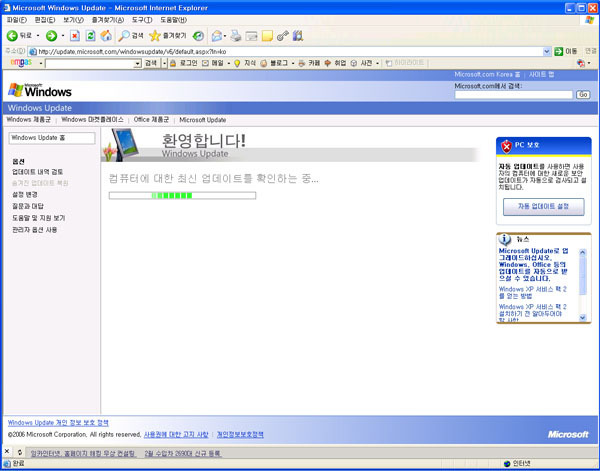Image resolution: width=600 pixels, height=471 pixels.
Task: Click the last toolbar icon beside chain-link
Action: pos(298,36)
